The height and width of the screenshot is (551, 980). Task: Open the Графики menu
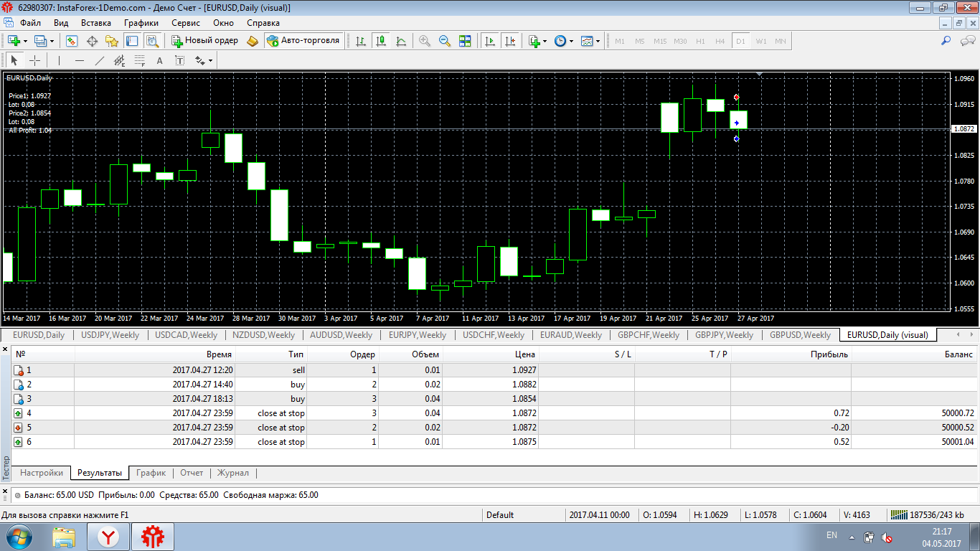(x=141, y=22)
